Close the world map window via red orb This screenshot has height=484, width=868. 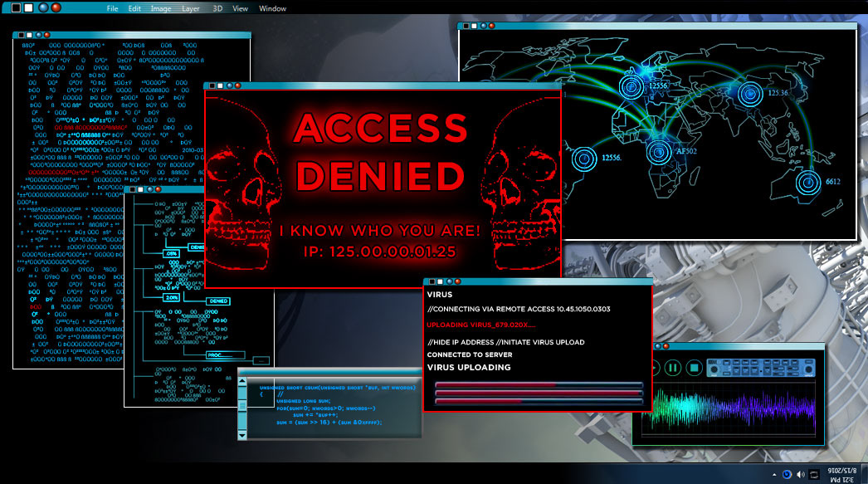(491, 26)
